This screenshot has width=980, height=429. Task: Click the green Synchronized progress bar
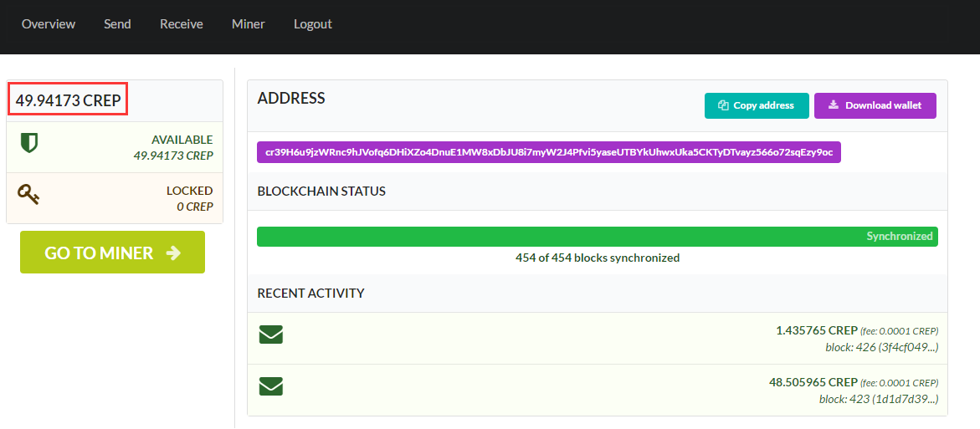(597, 237)
